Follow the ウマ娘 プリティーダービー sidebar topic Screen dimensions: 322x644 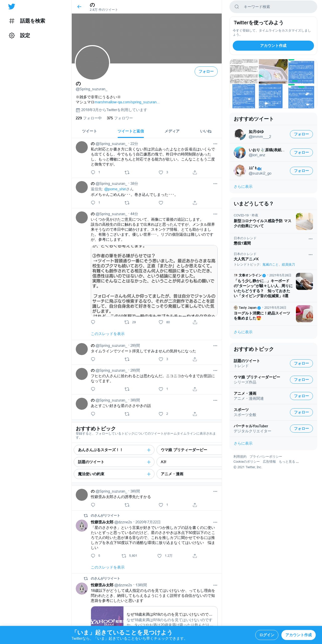click(301, 380)
